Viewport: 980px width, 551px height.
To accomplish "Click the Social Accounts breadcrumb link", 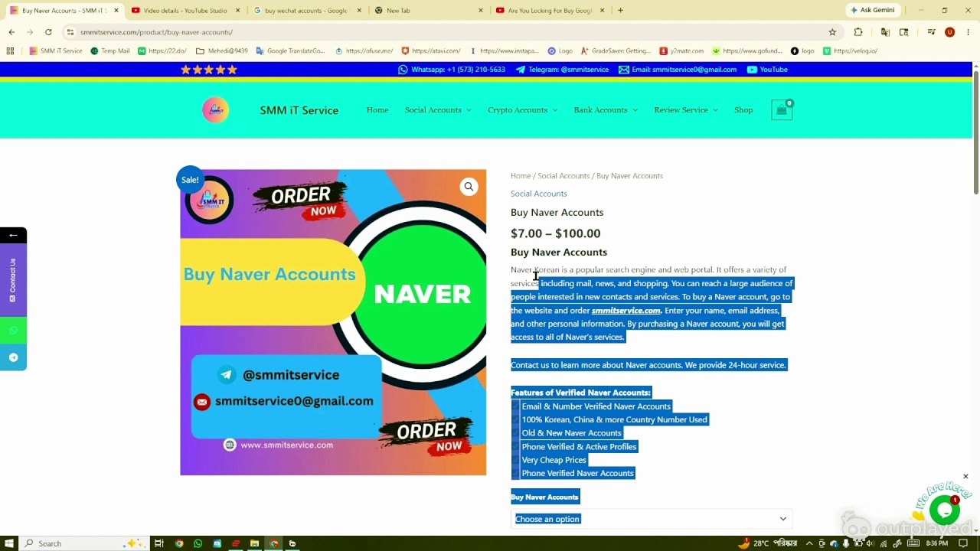I will (563, 176).
